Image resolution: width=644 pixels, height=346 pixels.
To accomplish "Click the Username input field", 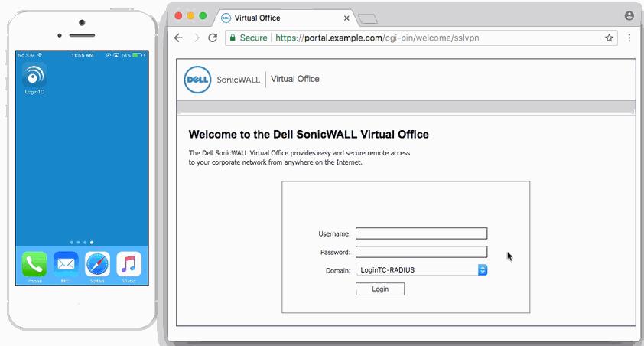I will coord(421,233).
